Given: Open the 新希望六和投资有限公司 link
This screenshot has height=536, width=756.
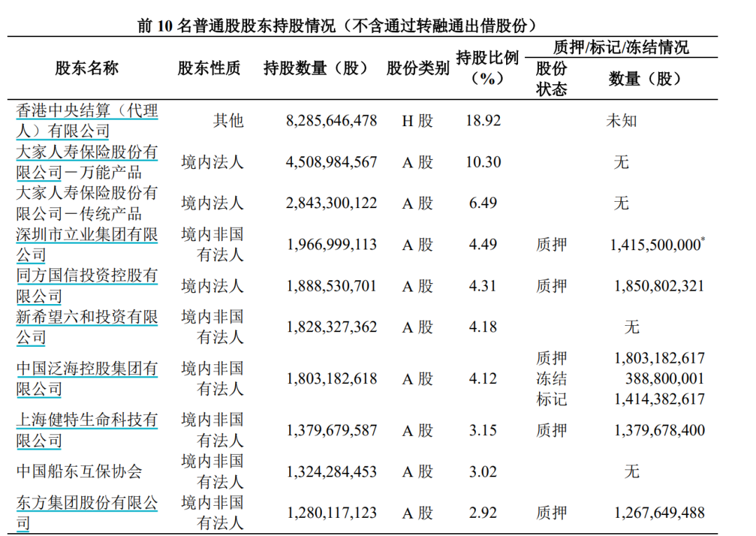Looking at the screenshot, I should 87,327.
